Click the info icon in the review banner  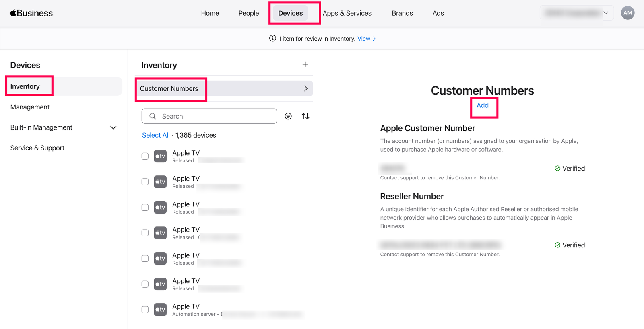pos(272,39)
